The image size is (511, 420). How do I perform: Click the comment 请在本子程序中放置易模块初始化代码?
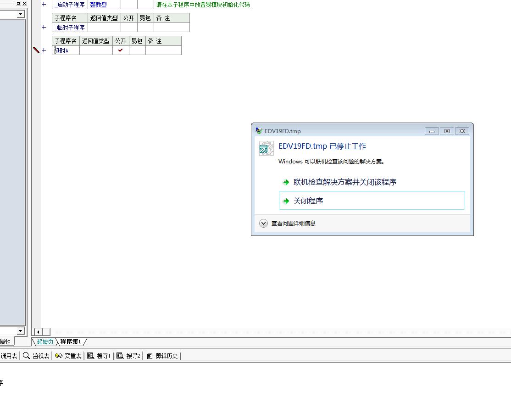(203, 5)
